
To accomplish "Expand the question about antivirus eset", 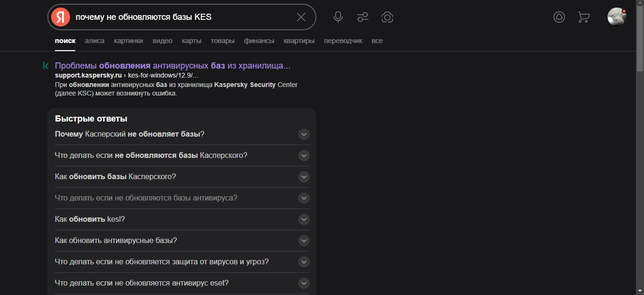I will click(x=304, y=283).
